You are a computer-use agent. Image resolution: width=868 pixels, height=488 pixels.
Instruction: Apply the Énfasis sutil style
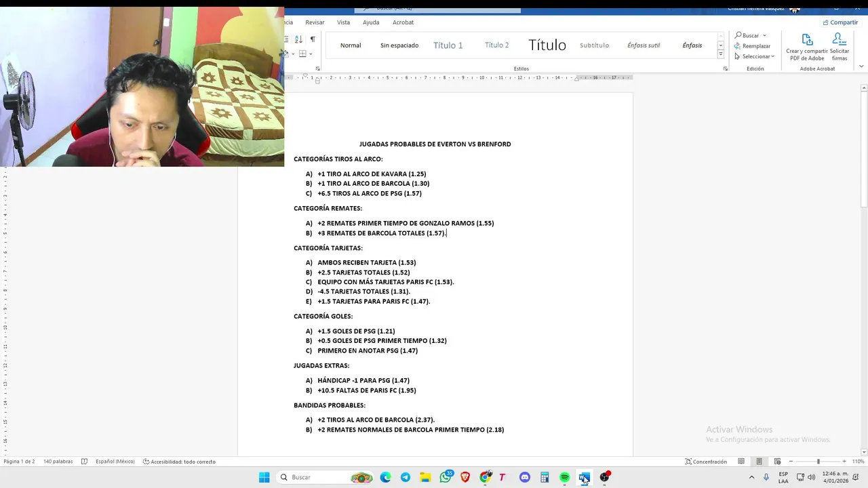[x=643, y=45]
